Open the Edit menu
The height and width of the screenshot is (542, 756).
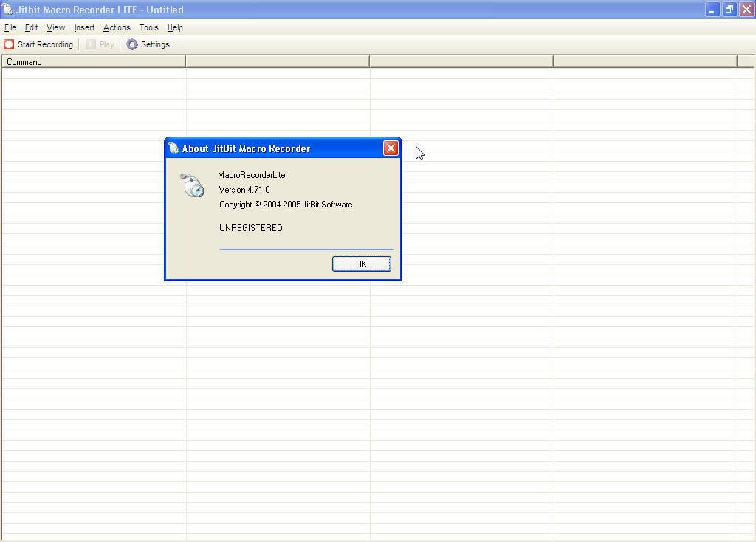coord(31,27)
